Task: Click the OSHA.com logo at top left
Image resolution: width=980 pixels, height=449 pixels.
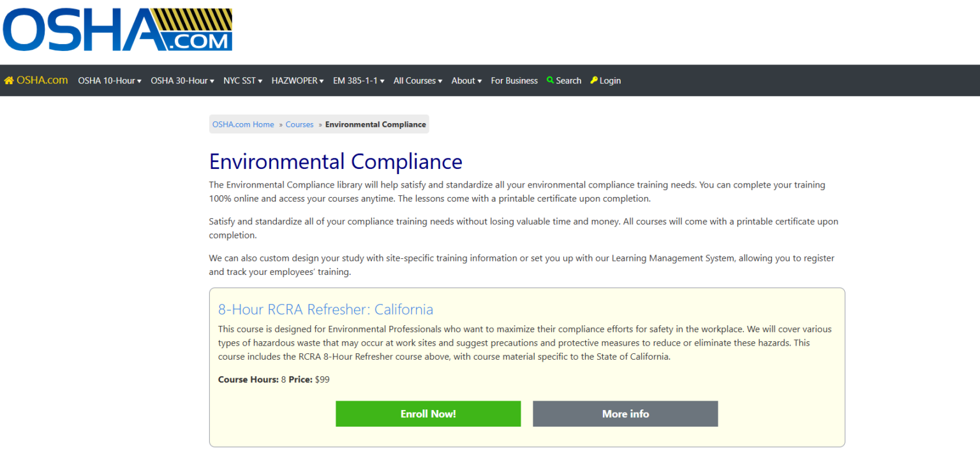Action: point(118,29)
